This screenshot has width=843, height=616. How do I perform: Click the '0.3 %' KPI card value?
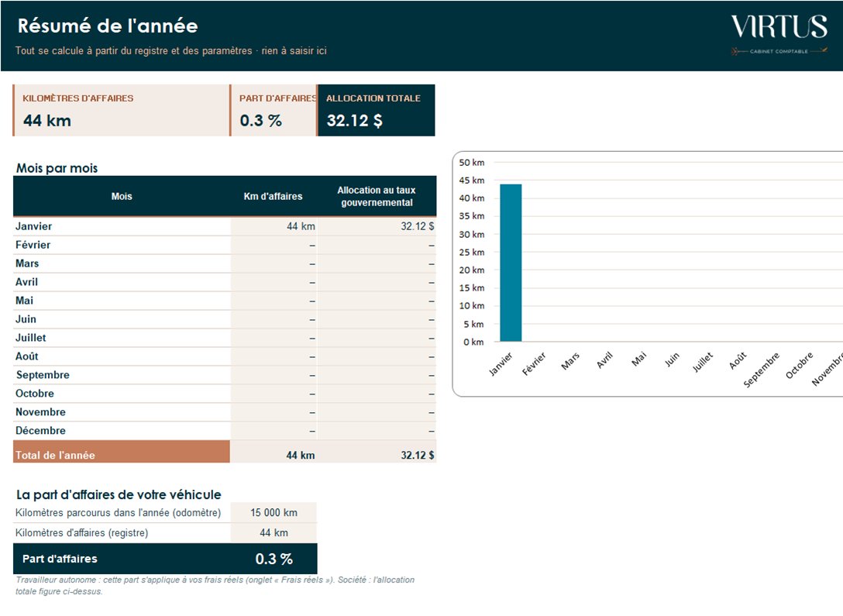(x=261, y=120)
